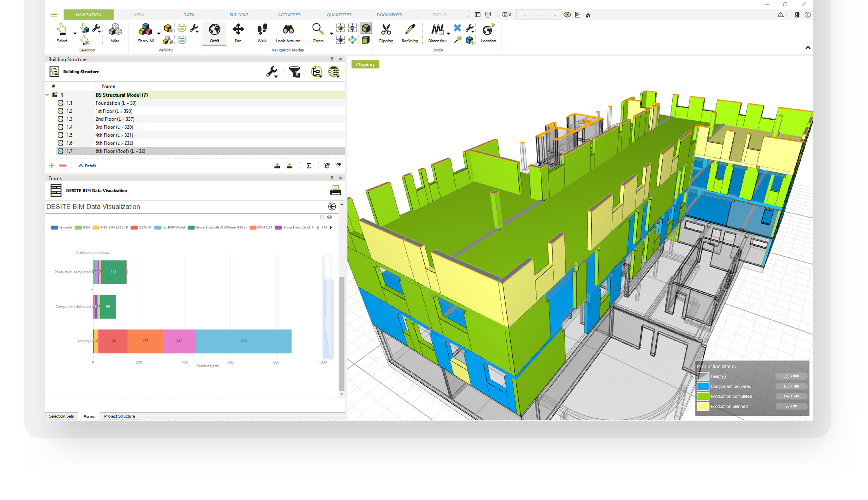The image size is (868, 500).
Task: Click the zoom-to-fit blue arrows icon
Action: pyautogui.click(x=352, y=40)
